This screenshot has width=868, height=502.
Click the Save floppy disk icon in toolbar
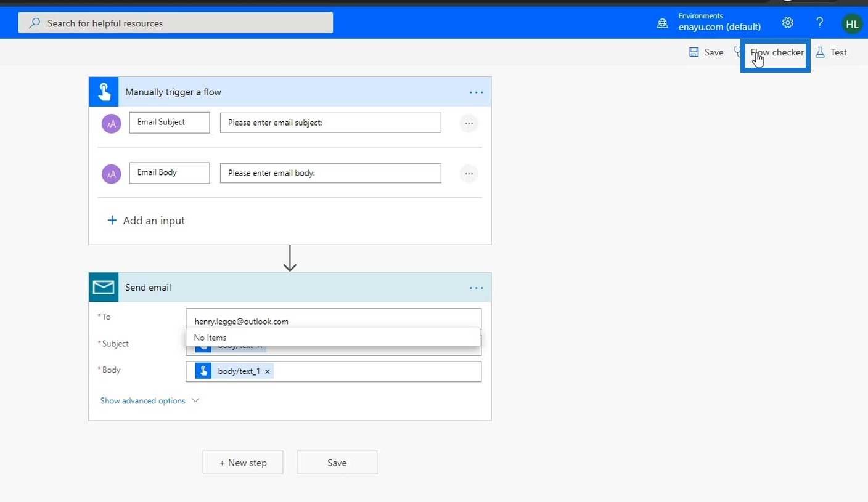(x=694, y=52)
